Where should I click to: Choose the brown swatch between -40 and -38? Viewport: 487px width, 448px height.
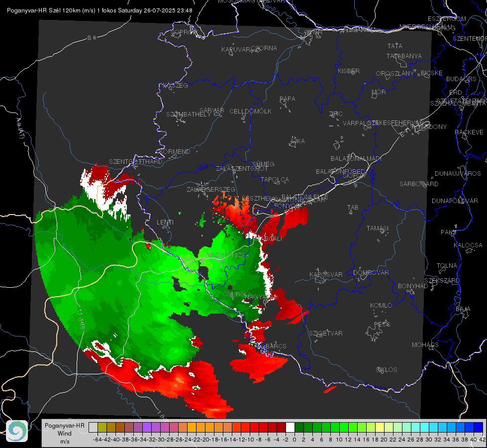[x=120, y=428]
